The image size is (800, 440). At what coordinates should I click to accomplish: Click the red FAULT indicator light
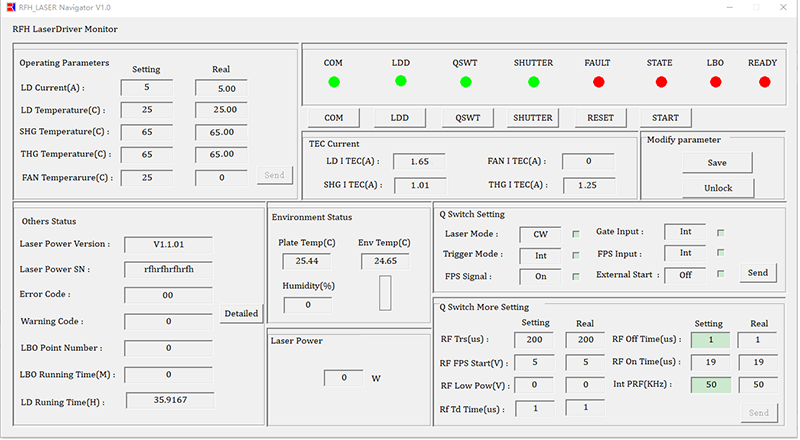(x=599, y=82)
